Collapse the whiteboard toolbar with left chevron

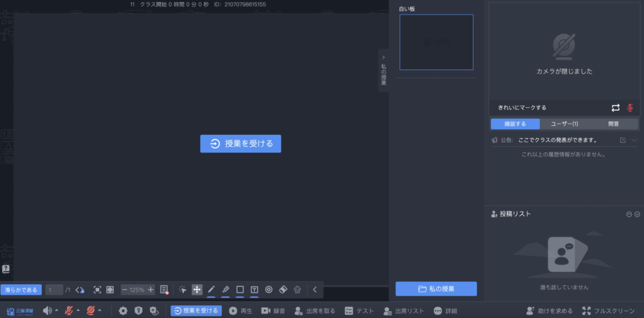click(315, 290)
